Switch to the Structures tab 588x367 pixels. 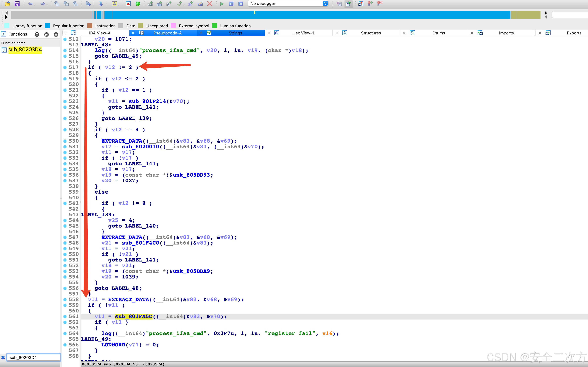[371, 33]
